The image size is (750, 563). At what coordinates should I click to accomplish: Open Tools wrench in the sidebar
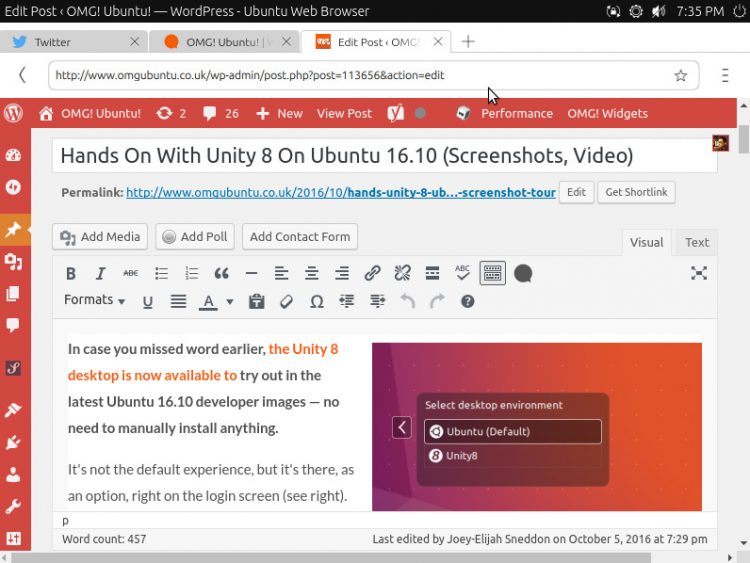click(x=13, y=506)
